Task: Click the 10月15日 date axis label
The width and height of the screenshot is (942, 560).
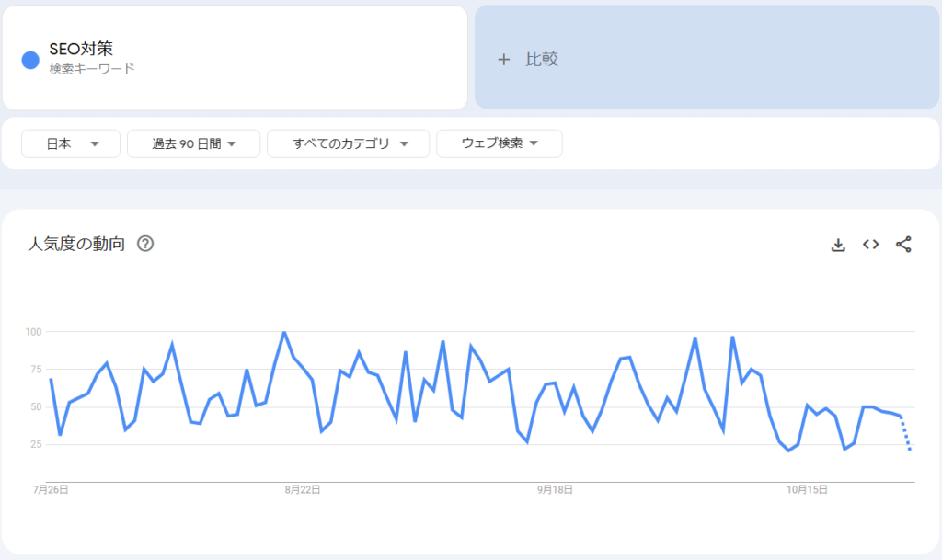Action: tap(810, 490)
